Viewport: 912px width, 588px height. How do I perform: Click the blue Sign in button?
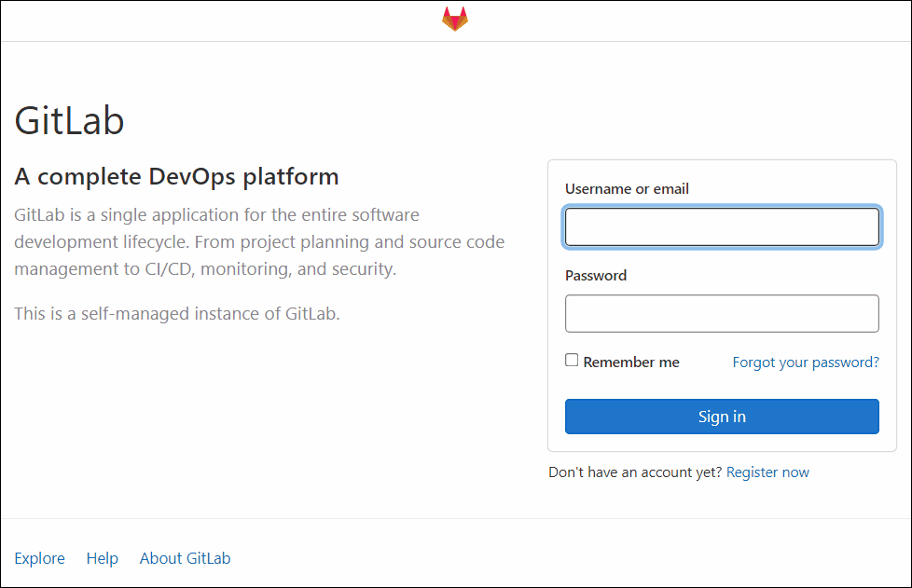pyautogui.click(x=722, y=417)
